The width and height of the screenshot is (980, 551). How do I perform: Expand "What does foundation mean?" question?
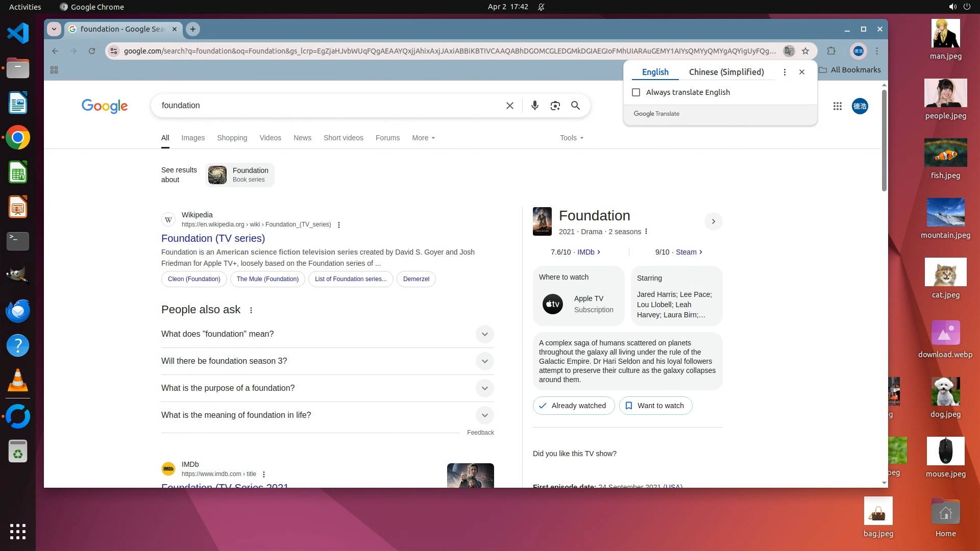pyautogui.click(x=484, y=334)
